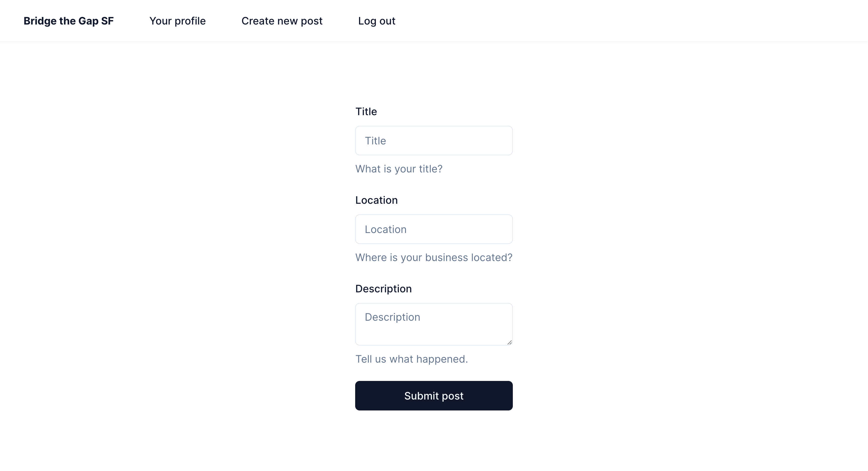
Task: Log out from the navigation bar
Action: [x=376, y=21]
